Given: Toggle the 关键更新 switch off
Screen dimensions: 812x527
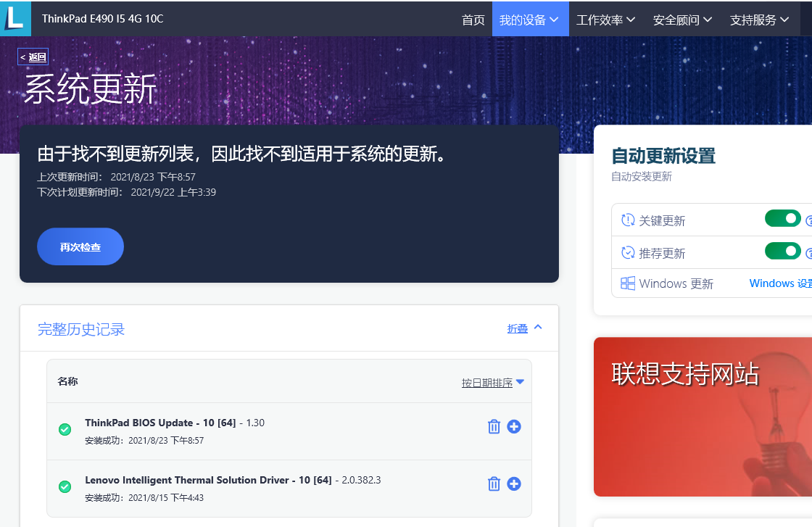Looking at the screenshot, I should [782, 218].
